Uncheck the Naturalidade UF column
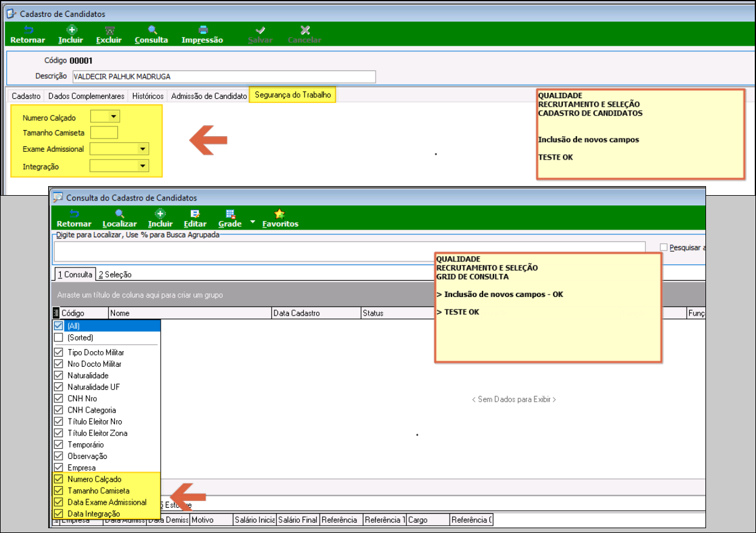This screenshot has height=533, width=756. [x=58, y=387]
